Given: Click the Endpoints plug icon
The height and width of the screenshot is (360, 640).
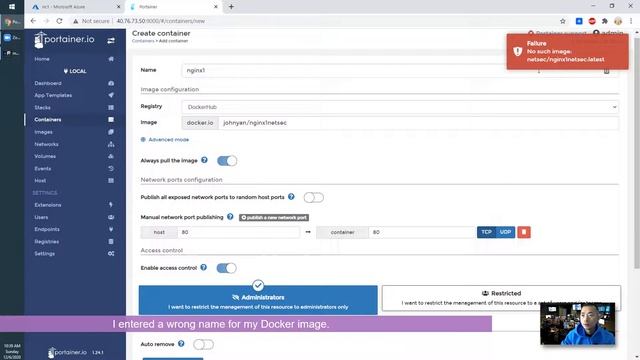Looking at the screenshot, I should pyautogui.click(x=111, y=229).
